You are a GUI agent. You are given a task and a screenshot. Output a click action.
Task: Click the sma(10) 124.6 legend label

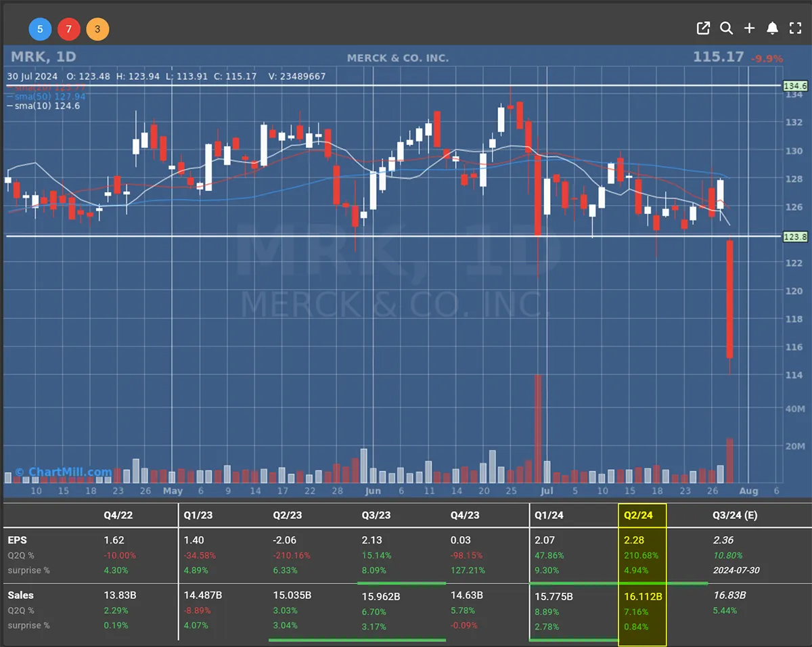[x=43, y=106]
